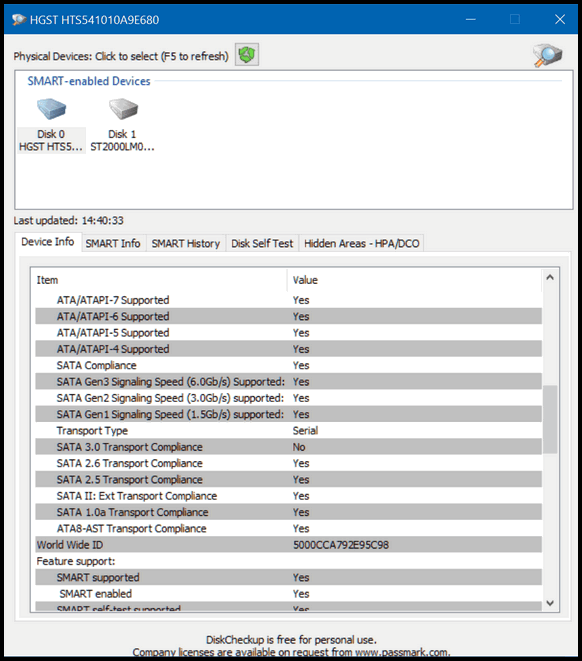Click the Serial value of Transport Type

[305, 431]
